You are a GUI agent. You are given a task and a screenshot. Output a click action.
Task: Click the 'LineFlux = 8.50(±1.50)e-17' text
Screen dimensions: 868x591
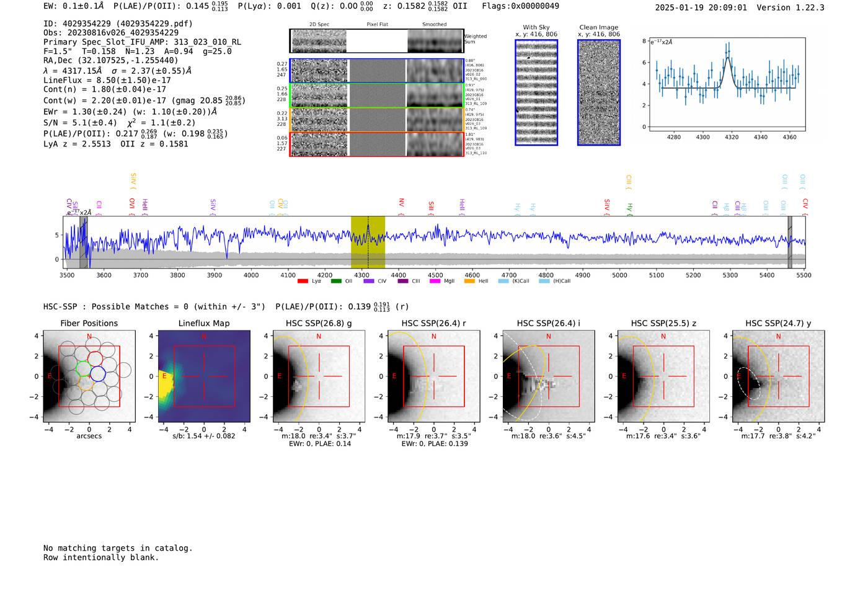(107, 80)
